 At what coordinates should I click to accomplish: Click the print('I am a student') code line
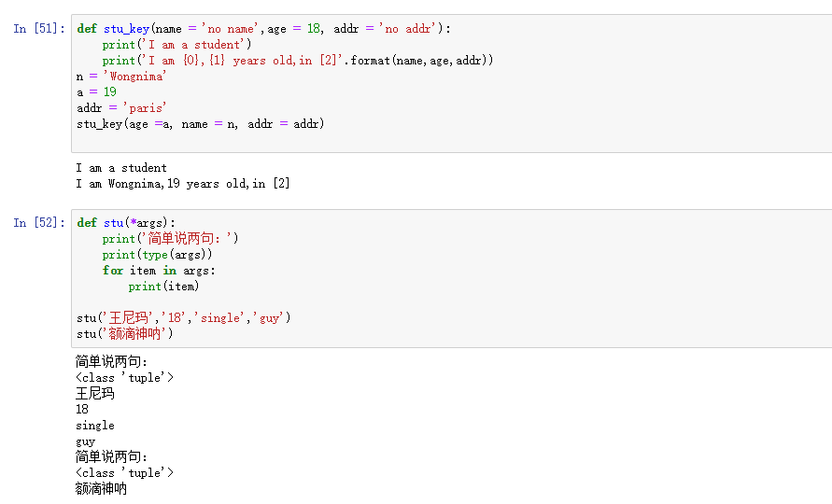[x=177, y=45]
